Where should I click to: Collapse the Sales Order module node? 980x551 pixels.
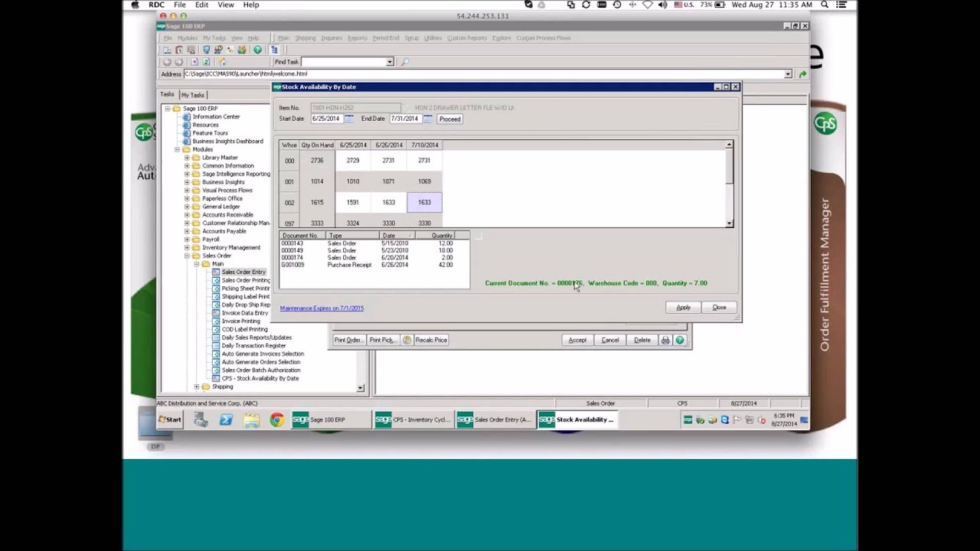click(187, 256)
